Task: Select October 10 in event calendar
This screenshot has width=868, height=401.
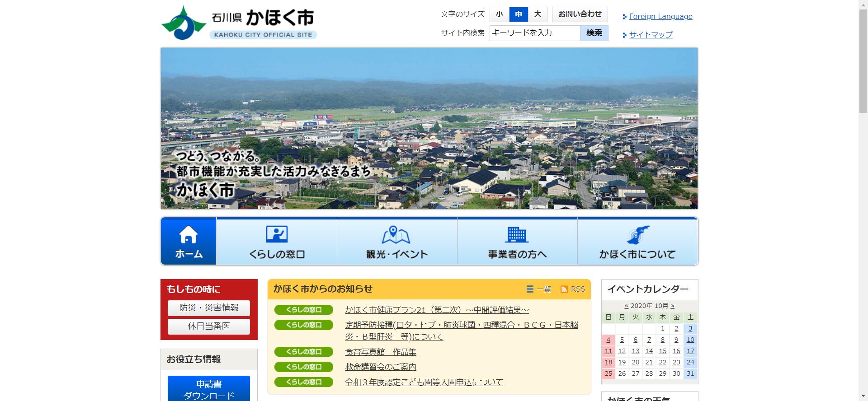Action: coord(690,340)
